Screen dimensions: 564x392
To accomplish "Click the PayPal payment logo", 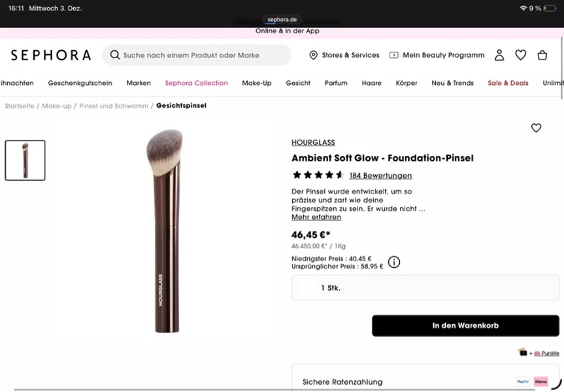I will [523, 382].
